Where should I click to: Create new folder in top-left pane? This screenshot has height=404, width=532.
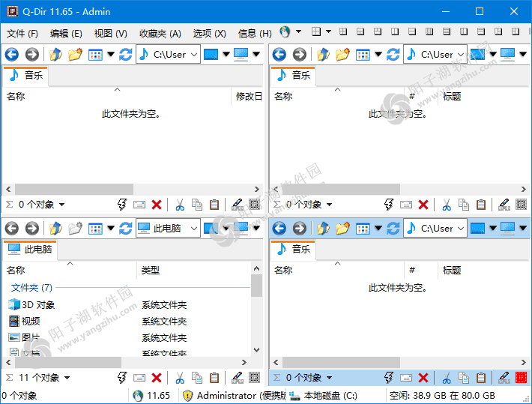point(75,54)
